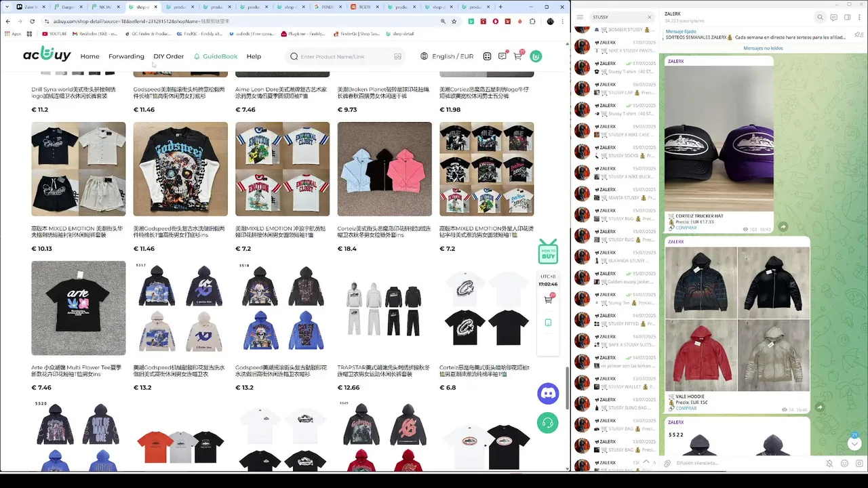Unmute the channel with the bell icon
The image size is (868, 488).
[829, 464]
